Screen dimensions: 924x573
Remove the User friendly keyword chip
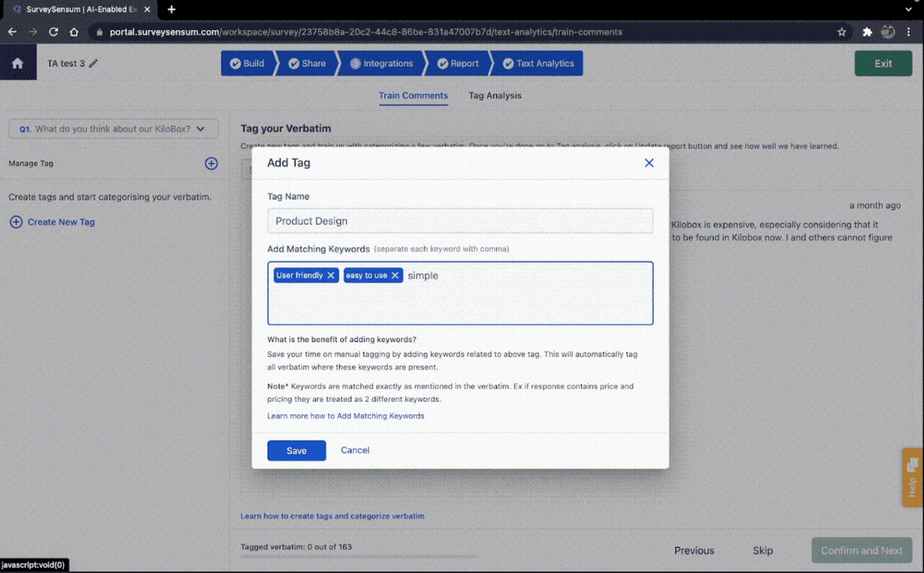click(331, 275)
